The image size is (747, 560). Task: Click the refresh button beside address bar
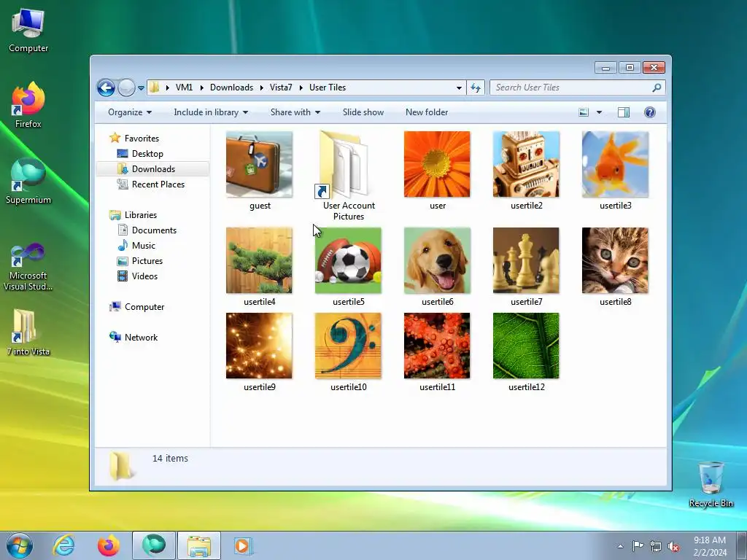tap(476, 87)
